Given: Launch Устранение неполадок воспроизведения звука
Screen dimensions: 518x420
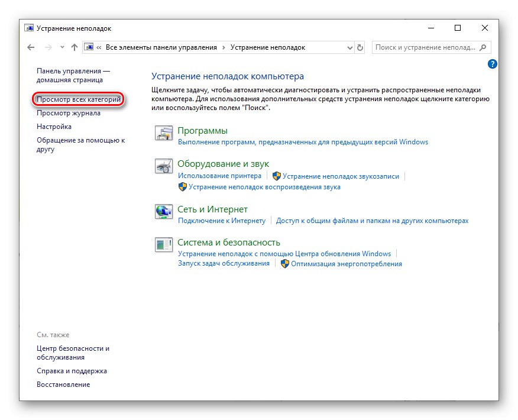Looking at the screenshot, I should click(264, 187).
